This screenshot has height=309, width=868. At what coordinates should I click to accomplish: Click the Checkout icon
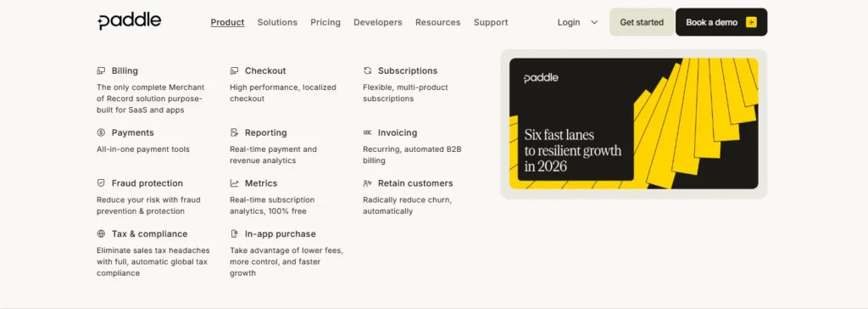(234, 71)
